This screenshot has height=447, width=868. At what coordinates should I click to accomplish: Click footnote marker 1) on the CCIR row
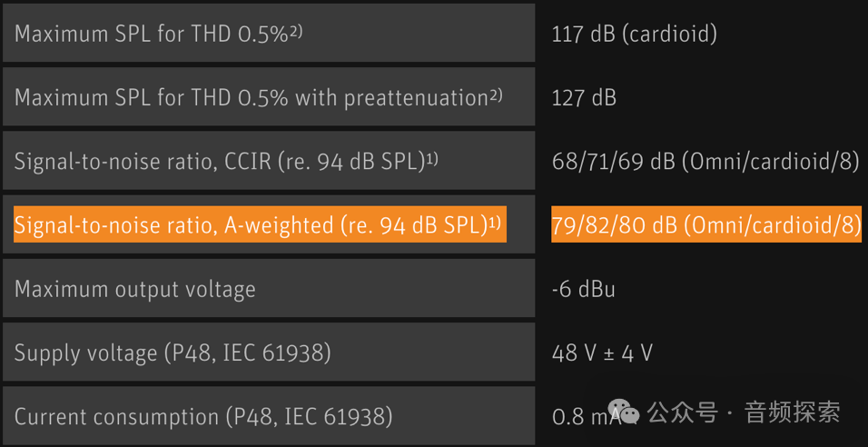432,157
